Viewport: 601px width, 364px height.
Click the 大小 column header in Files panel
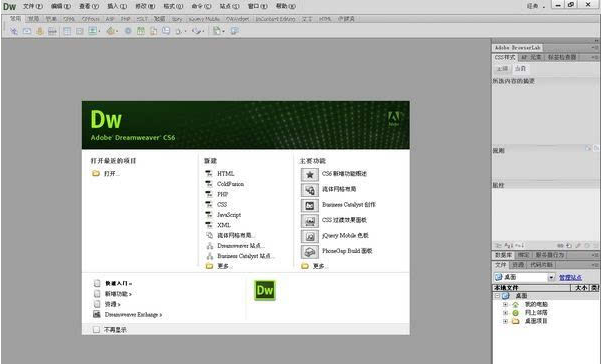[x=581, y=287]
